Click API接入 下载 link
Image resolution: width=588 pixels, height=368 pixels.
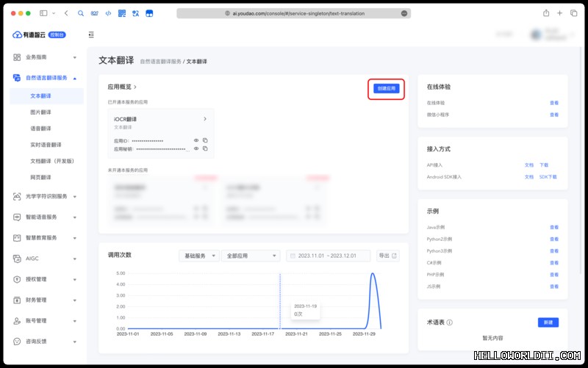pyautogui.click(x=544, y=165)
